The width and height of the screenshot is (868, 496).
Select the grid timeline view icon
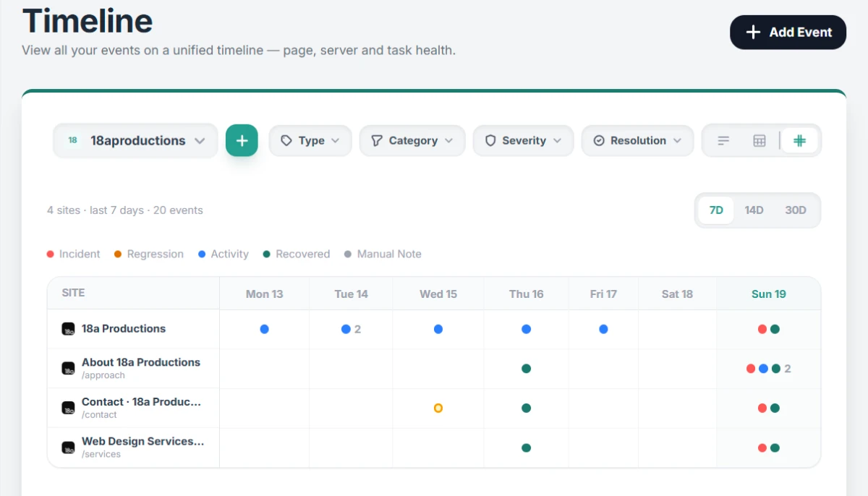click(x=799, y=140)
